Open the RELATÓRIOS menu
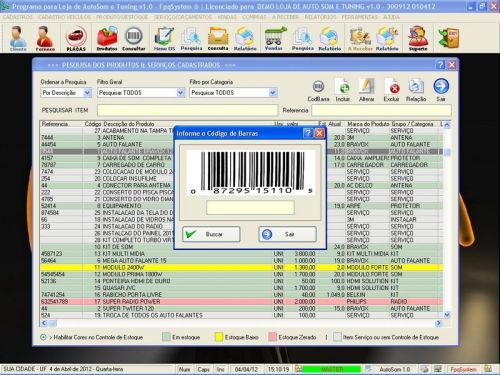Screen dimensions: 500x375 [320, 17]
